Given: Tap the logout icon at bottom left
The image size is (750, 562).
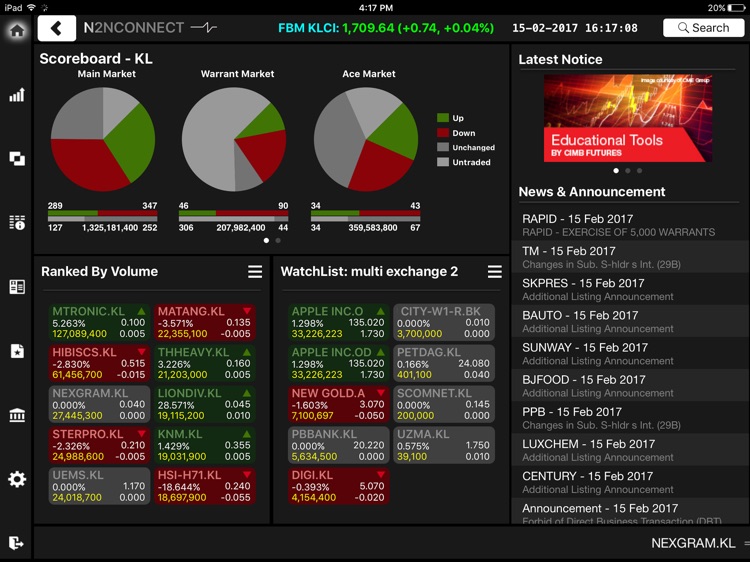Looking at the screenshot, I should (x=16, y=543).
